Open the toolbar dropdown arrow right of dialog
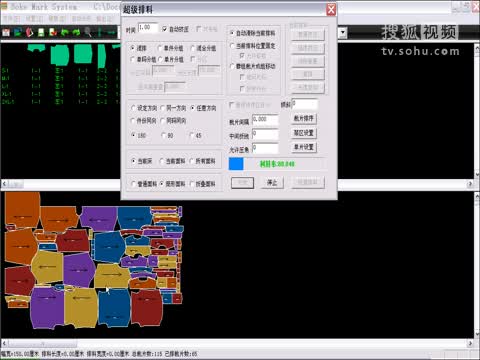The image size is (480, 360). click(x=343, y=33)
